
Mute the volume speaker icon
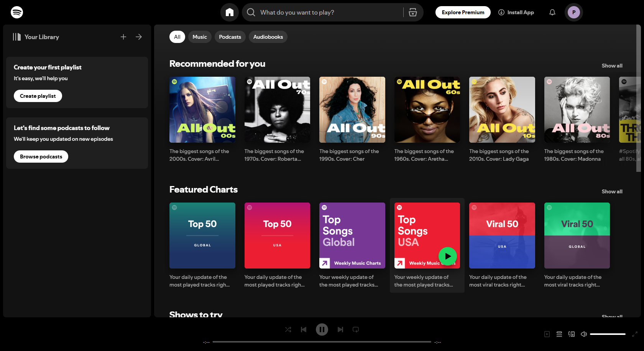coord(584,334)
